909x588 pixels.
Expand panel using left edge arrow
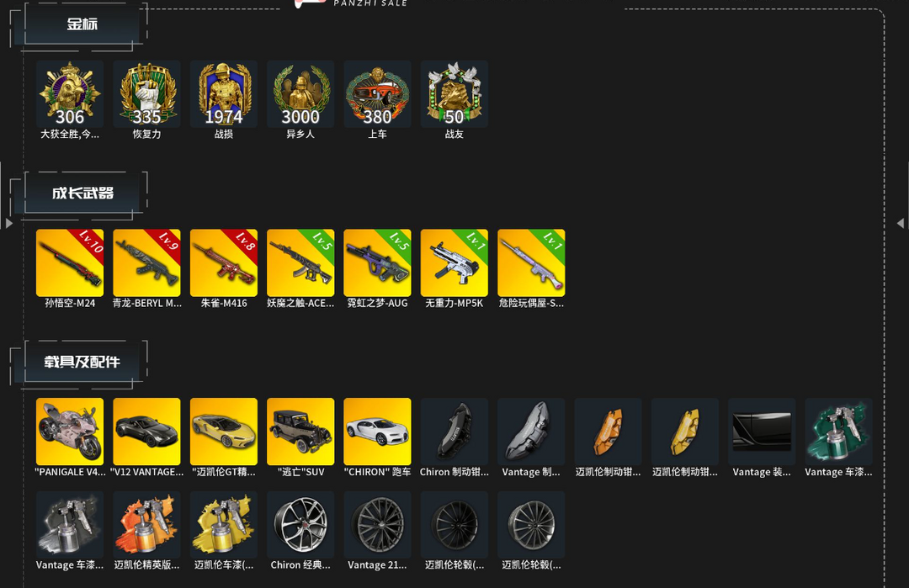(8, 223)
